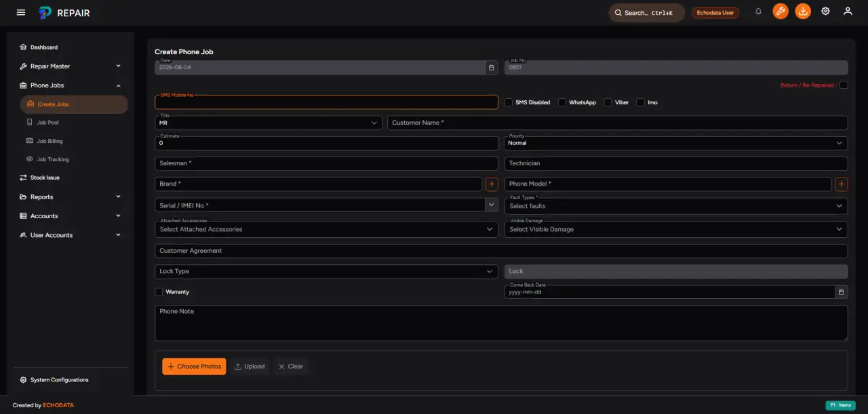Focus the Customer Agreement field
Image resolution: width=868 pixels, height=414 pixels.
501,251
